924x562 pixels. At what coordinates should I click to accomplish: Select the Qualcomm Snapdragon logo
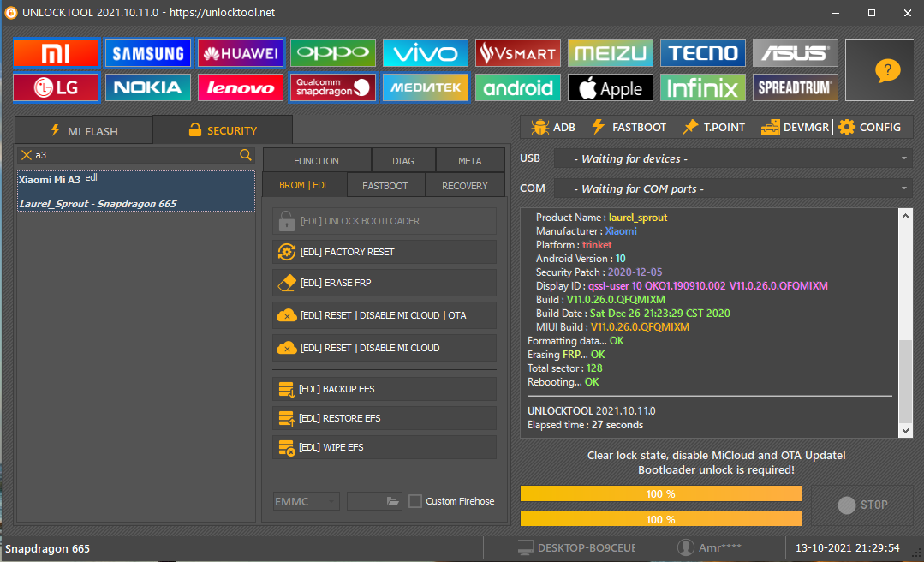(x=333, y=88)
